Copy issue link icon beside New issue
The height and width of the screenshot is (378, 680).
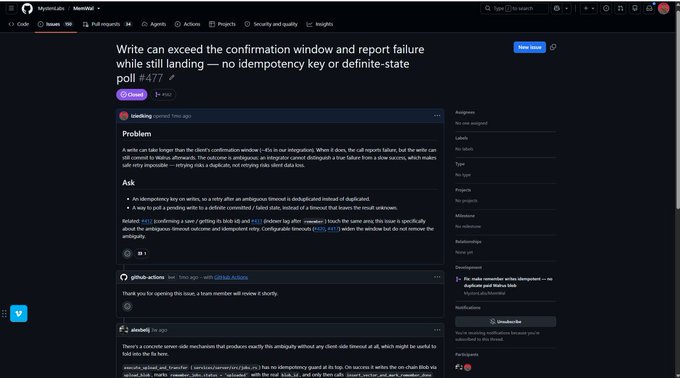(553, 47)
